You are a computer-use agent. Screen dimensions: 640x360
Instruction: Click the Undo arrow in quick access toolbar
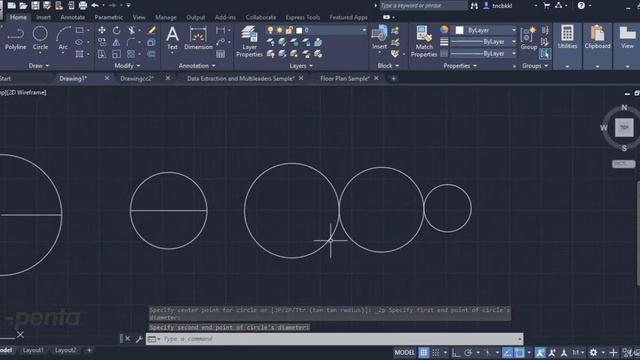[x=95, y=5]
